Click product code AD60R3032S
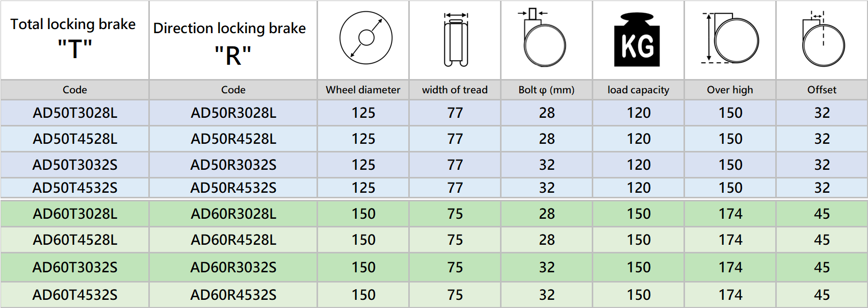This screenshot has width=868, height=308. tap(233, 268)
